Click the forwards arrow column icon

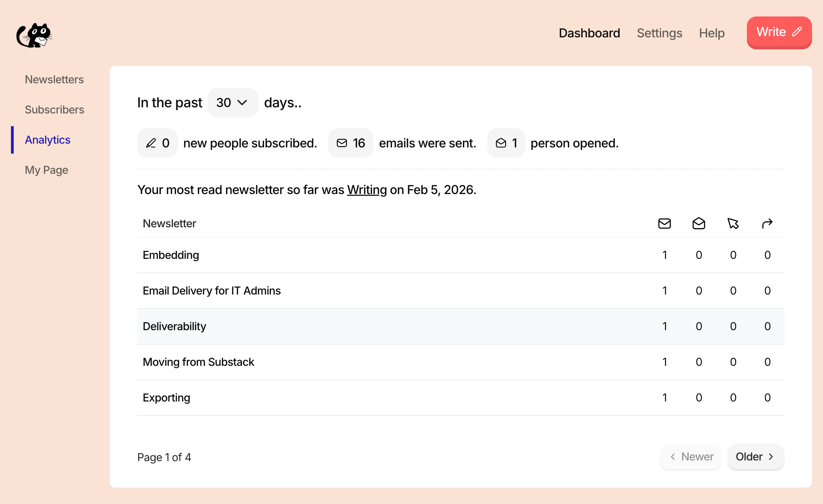[x=767, y=224]
